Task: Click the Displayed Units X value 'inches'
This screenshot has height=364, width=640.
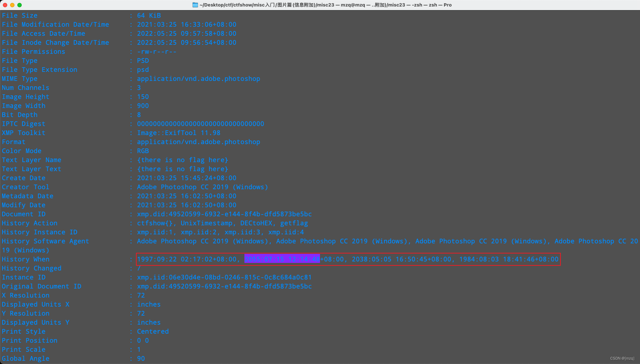Action: point(149,304)
